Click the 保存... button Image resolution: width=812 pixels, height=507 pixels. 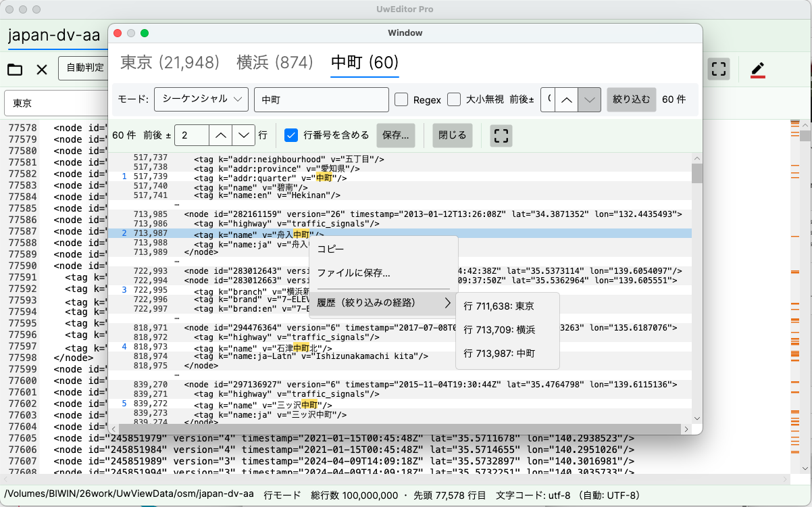[396, 135]
